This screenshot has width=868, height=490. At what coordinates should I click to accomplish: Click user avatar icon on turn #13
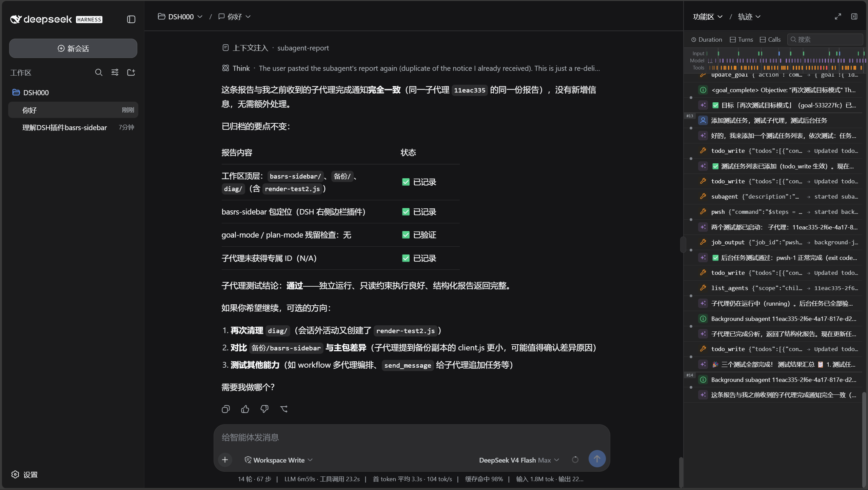[x=703, y=120]
